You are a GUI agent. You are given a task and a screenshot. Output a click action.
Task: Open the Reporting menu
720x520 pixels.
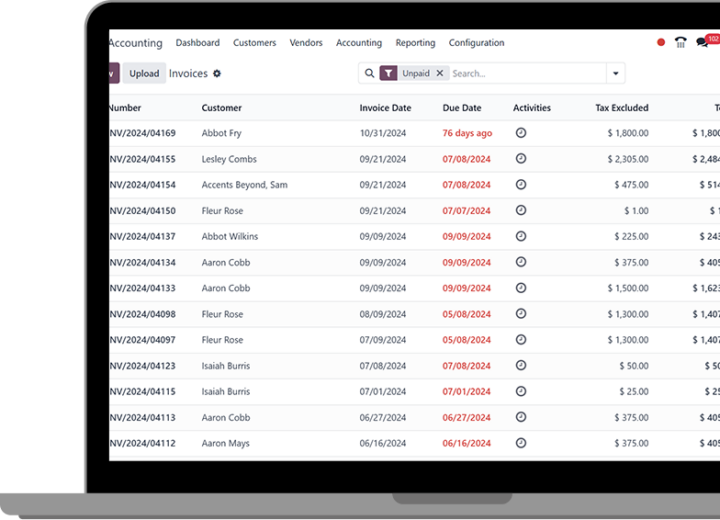click(x=415, y=43)
